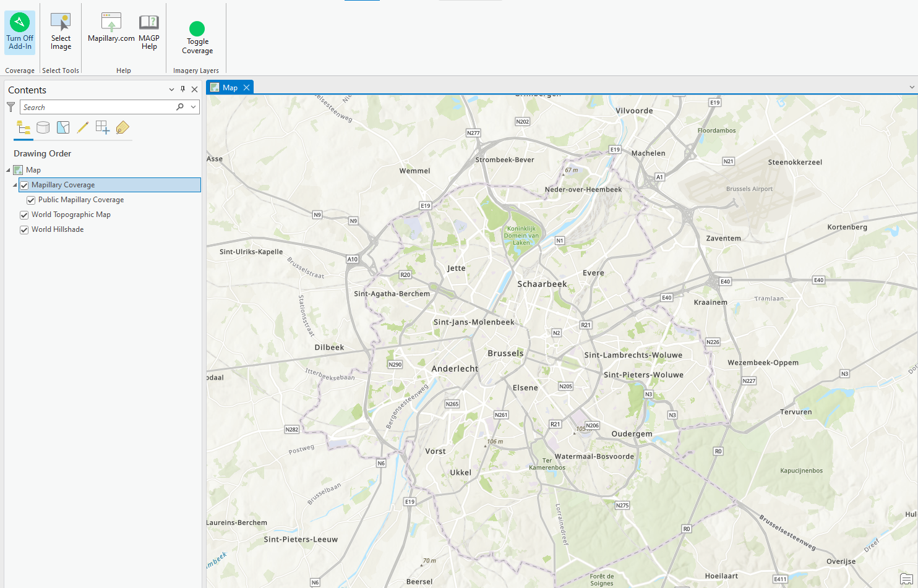
Task: Switch Contents to List By Data Source
Action: (x=43, y=127)
